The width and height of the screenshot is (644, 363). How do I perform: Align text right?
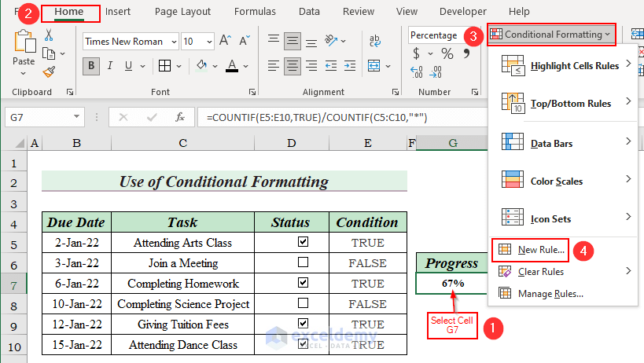311,66
